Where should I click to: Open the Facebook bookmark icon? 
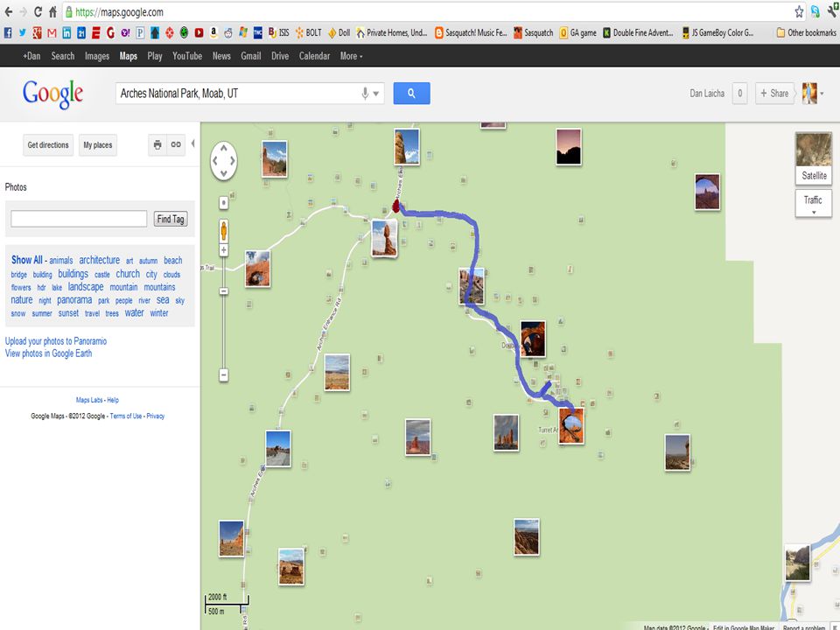[x=8, y=32]
